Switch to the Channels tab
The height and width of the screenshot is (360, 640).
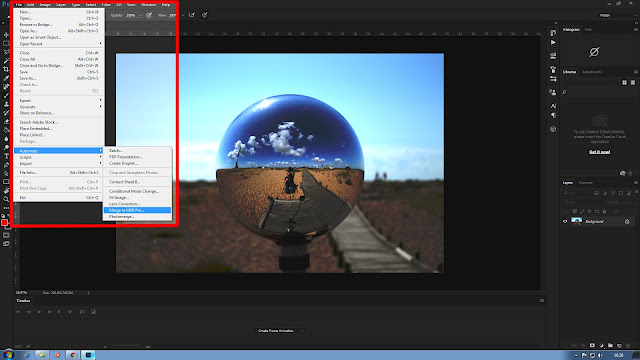point(585,182)
